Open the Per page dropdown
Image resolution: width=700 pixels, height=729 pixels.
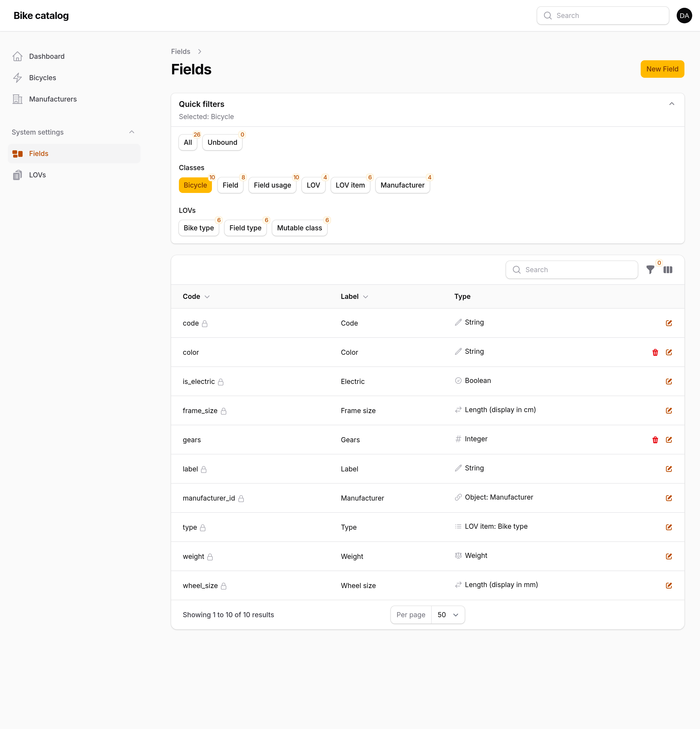coord(448,615)
